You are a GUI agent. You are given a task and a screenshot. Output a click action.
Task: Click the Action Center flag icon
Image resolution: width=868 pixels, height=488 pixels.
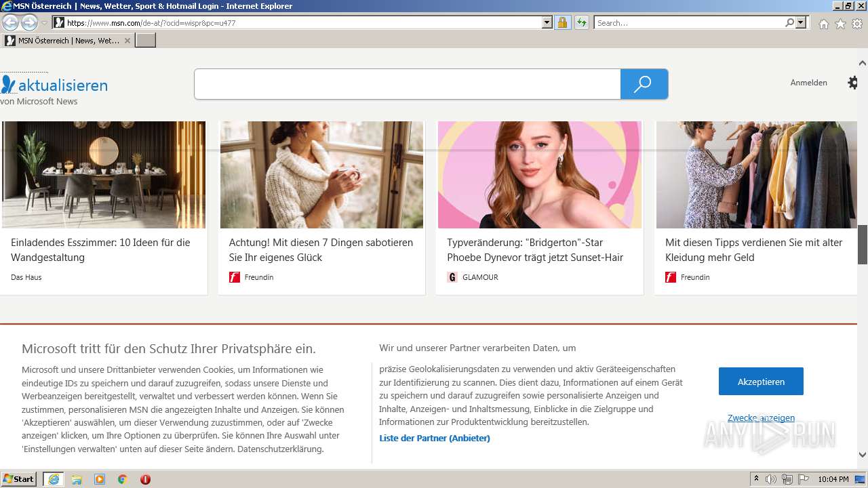click(804, 479)
